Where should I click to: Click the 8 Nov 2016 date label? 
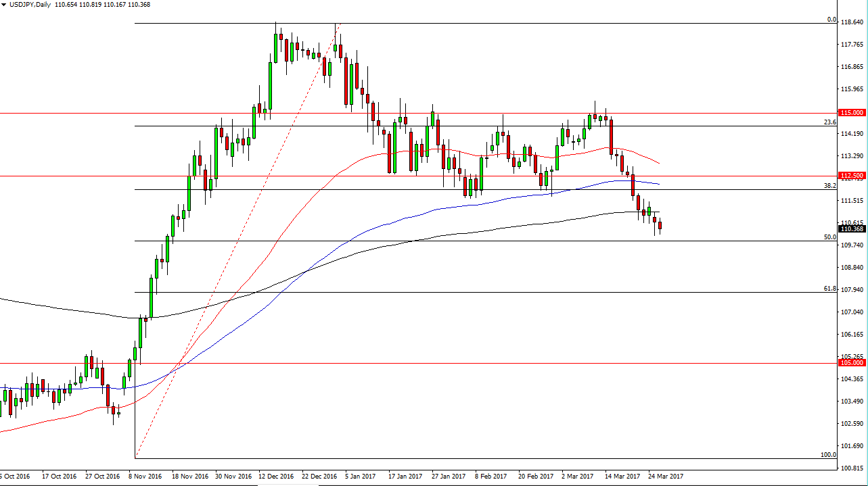tap(145, 477)
